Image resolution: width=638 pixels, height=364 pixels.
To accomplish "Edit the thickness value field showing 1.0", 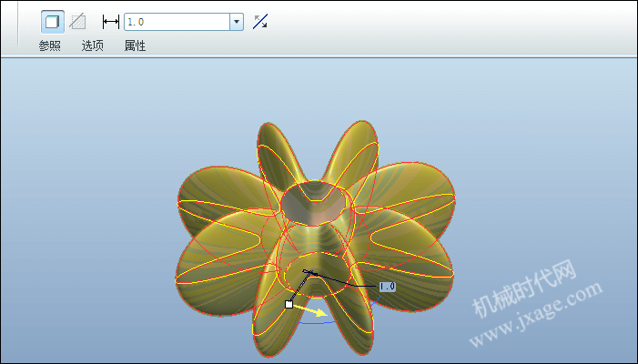I will 177,22.
